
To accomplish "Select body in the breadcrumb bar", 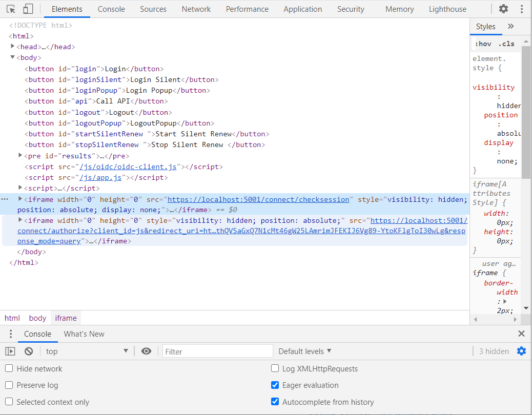I will point(37,318).
